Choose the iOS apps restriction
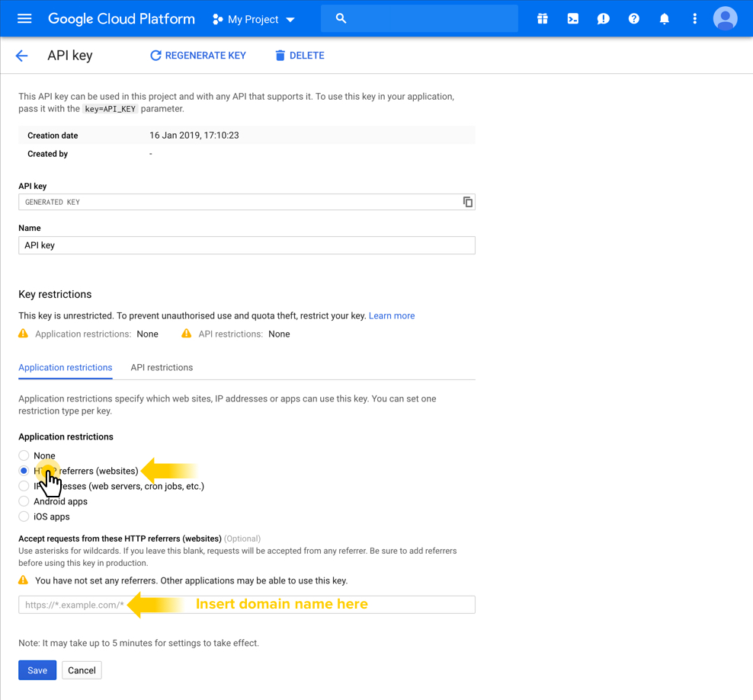This screenshot has height=700, width=753. [24, 516]
